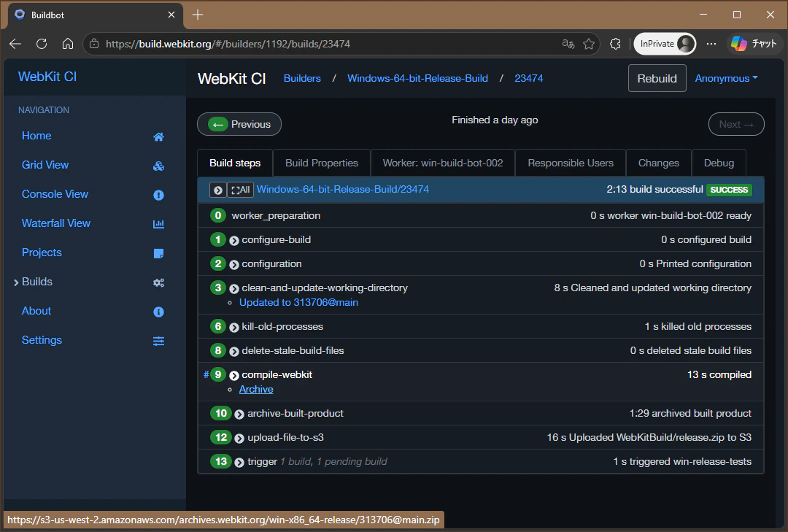
Task: Expand the build header row arrow
Action: pos(217,190)
